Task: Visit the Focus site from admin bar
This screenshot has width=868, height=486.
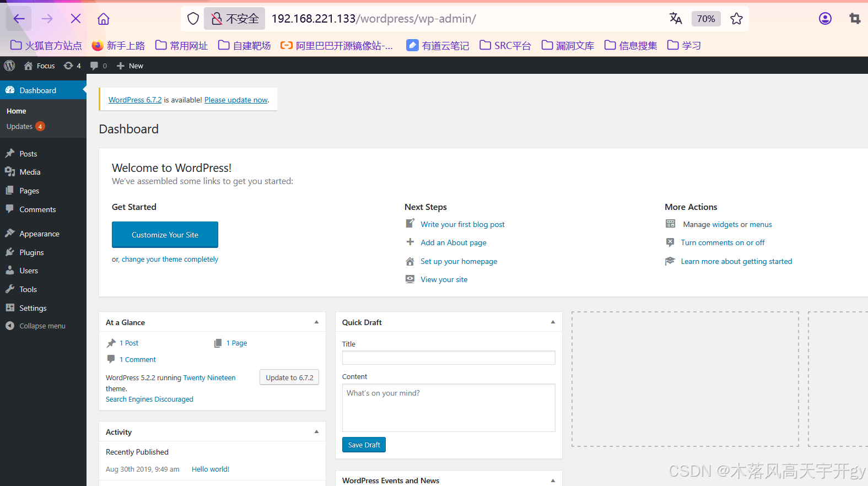Action: (39, 66)
